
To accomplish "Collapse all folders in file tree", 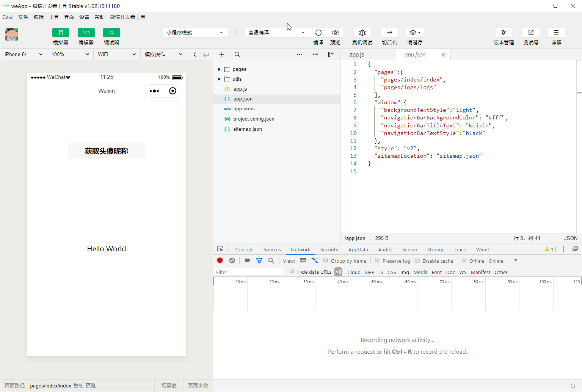I will (x=315, y=55).
